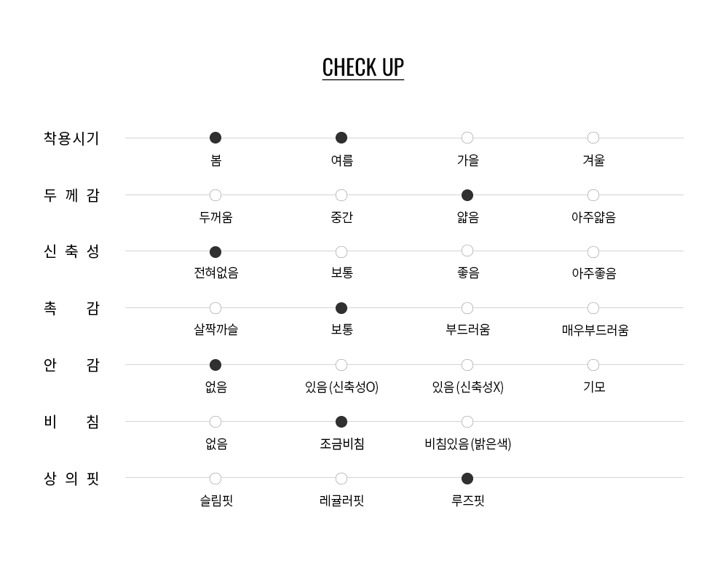The image size is (728, 566).
Task: Choose the 기모 lining circle
Action: 593,365
